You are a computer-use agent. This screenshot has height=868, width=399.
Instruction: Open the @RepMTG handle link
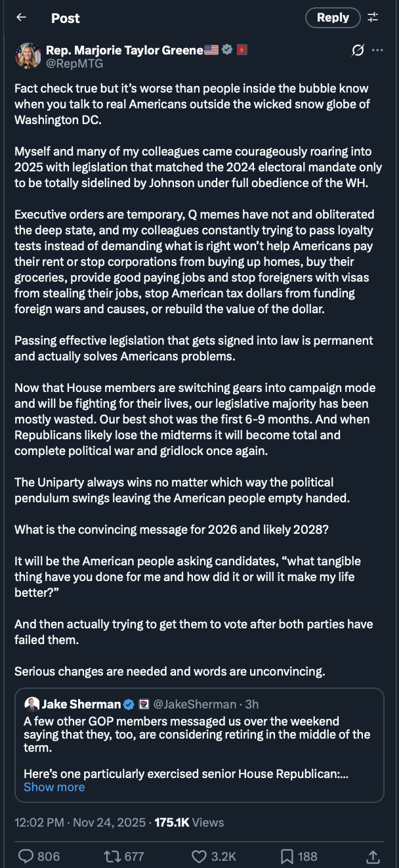74,64
